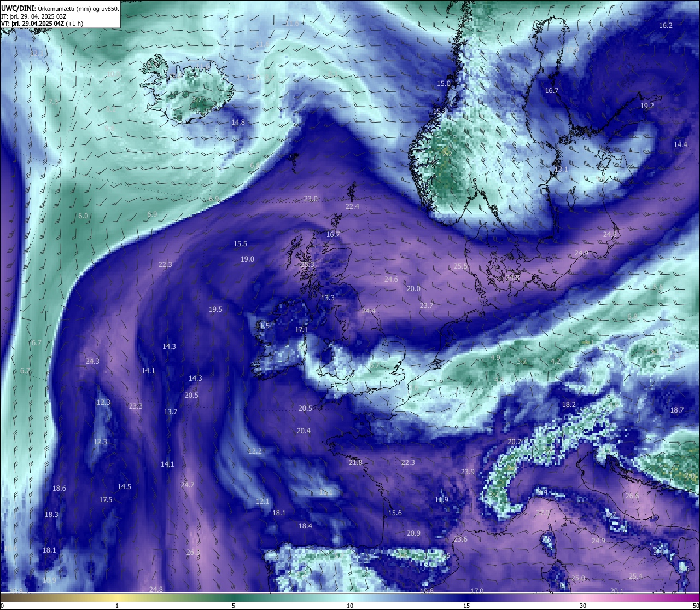The height and width of the screenshot is (610, 700).
Task: Click the 19.0 value label
Action: [247, 259]
